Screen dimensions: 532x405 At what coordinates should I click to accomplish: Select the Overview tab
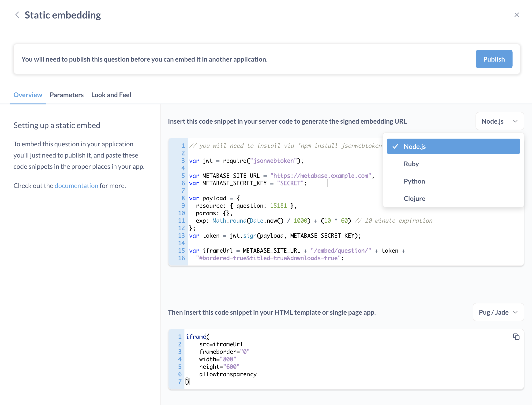27,95
